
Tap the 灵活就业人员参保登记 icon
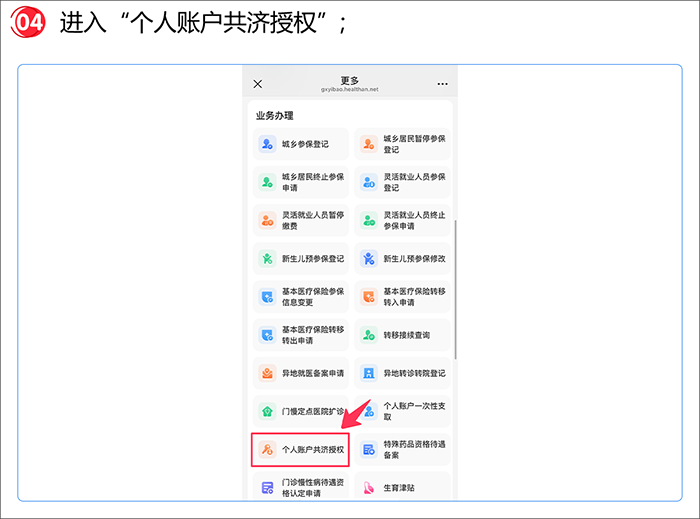tap(369, 182)
